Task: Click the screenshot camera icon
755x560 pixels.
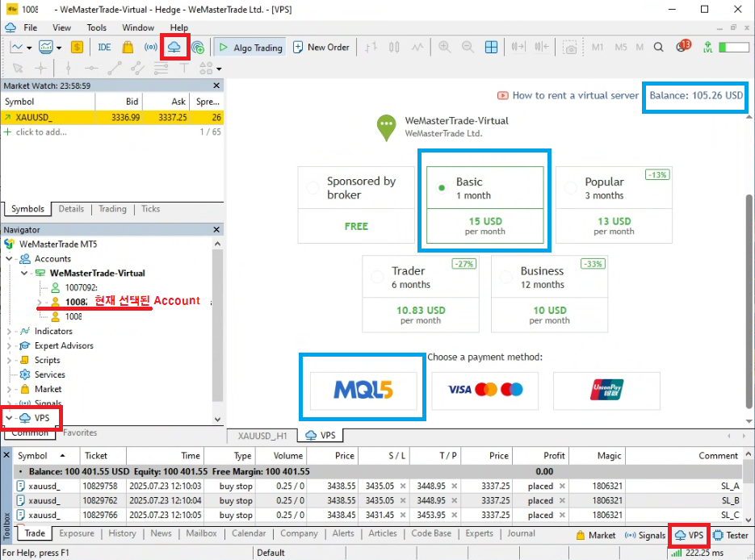Action: [569, 48]
